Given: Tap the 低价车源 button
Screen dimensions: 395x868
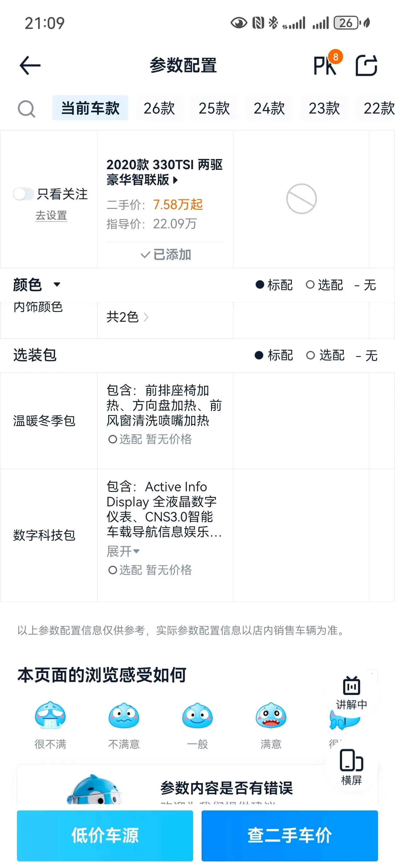Looking at the screenshot, I should point(105,836).
